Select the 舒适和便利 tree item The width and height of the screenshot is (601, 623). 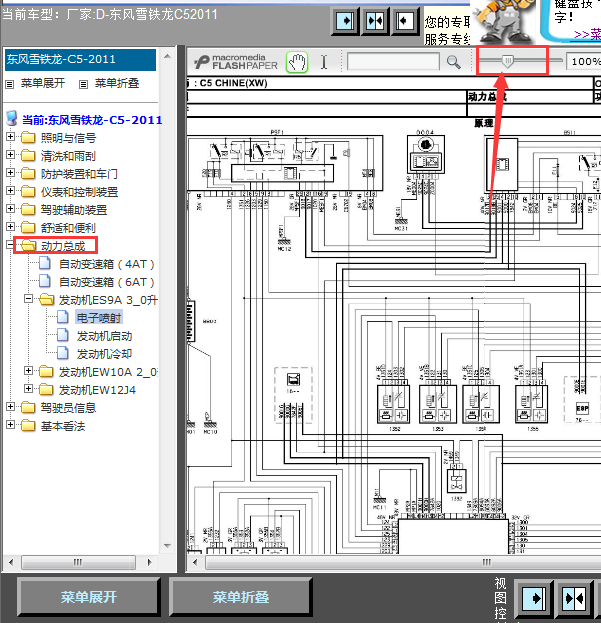(68, 228)
